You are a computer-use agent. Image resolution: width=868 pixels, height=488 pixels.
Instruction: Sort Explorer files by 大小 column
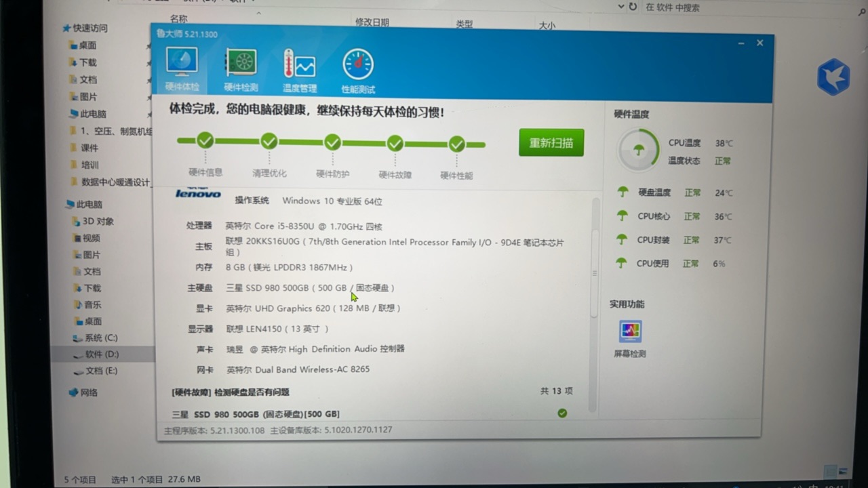pos(547,26)
